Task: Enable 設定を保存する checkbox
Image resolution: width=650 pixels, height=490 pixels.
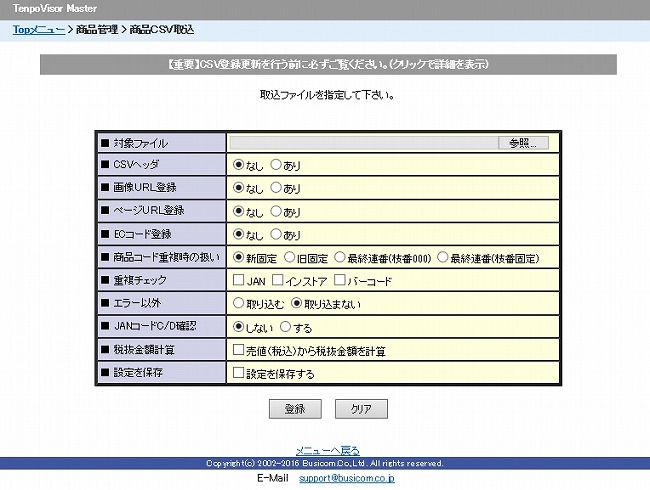Action: pyautogui.click(x=238, y=373)
